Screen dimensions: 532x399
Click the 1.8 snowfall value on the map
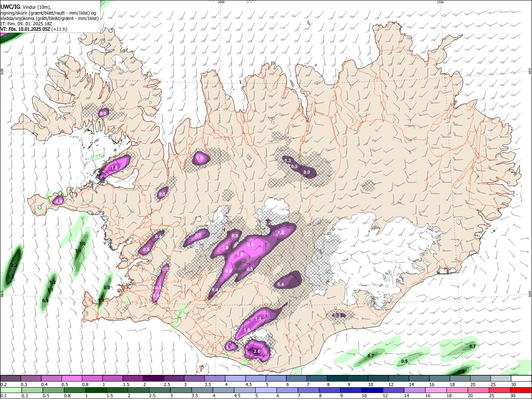click(115, 167)
